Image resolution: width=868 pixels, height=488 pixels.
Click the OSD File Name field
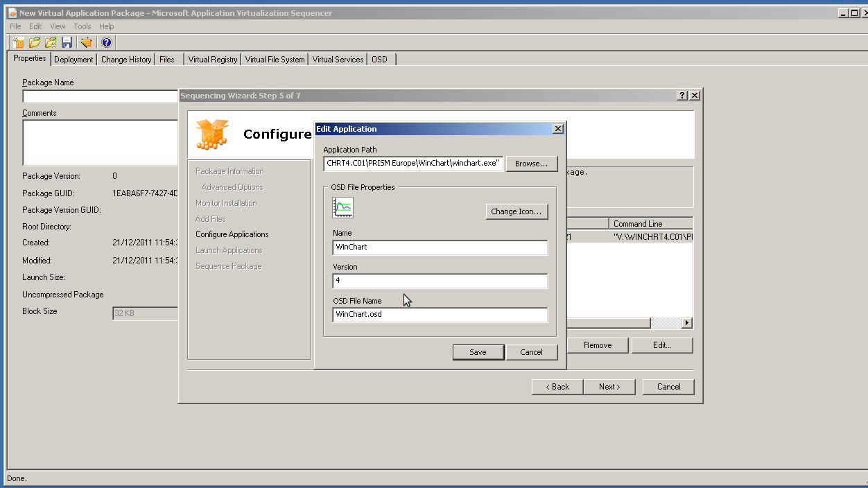[x=440, y=315]
